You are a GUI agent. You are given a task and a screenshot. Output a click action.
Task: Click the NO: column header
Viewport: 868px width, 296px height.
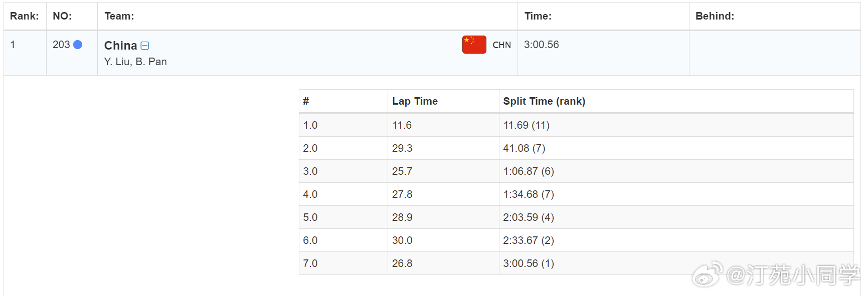coord(62,16)
